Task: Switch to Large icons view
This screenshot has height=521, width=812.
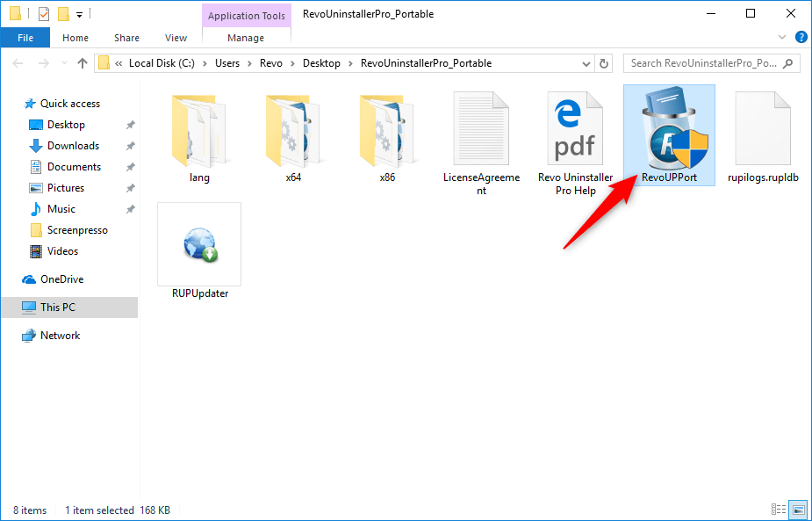Action: pyautogui.click(x=799, y=510)
